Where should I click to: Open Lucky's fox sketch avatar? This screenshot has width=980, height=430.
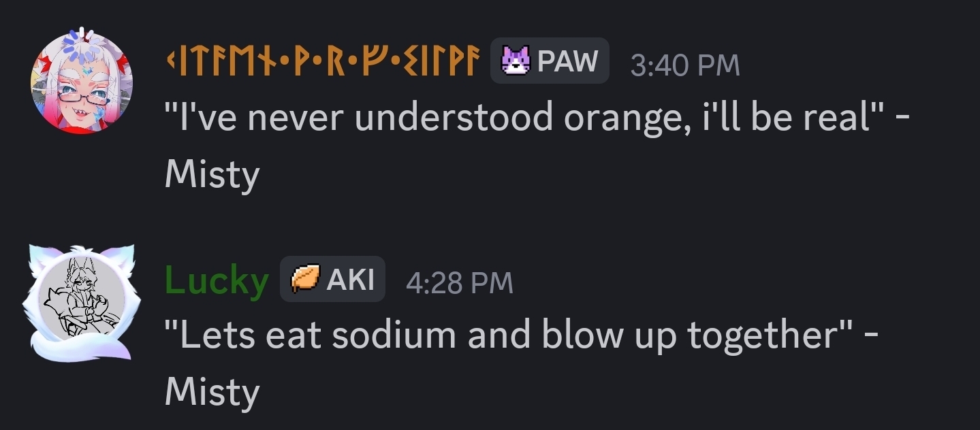click(82, 301)
